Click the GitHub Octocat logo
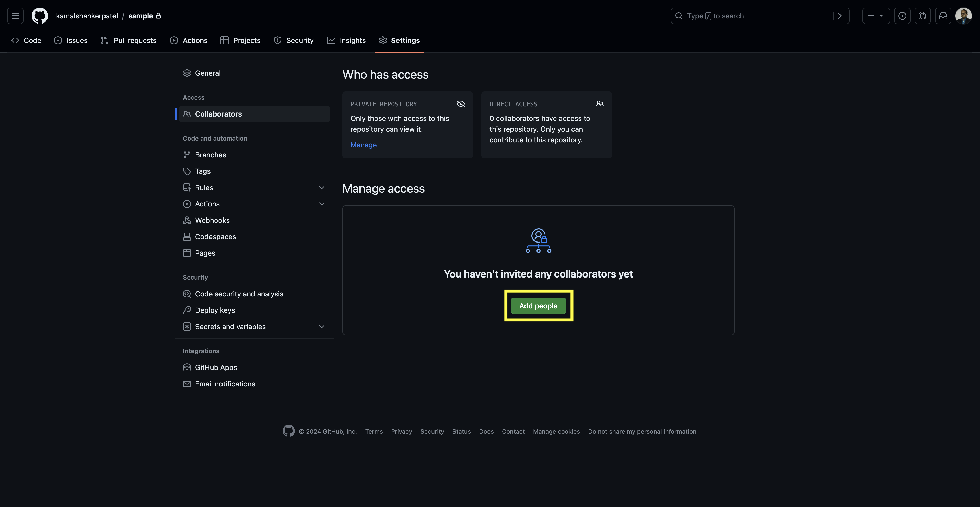Screen dimensions: 980x507 point(40,16)
